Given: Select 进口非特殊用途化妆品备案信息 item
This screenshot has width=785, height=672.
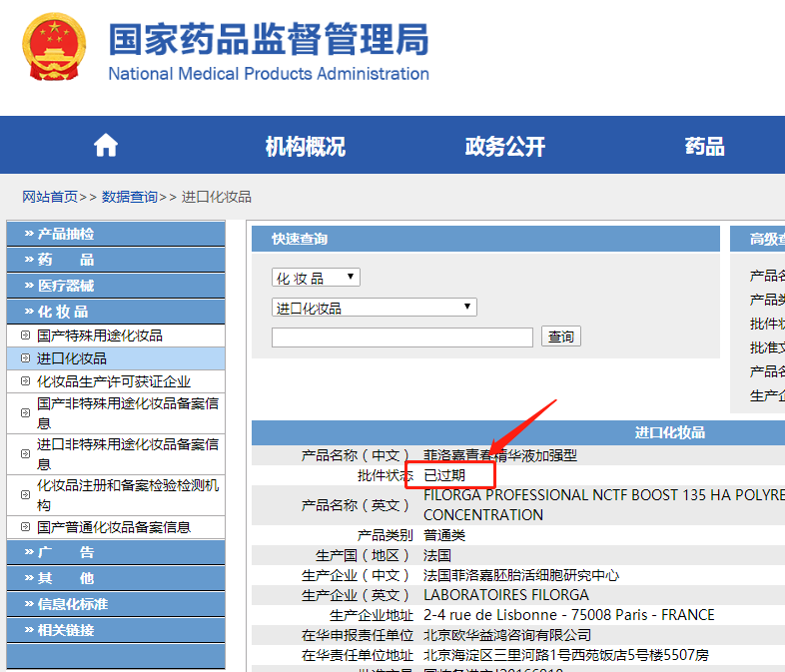Looking at the screenshot, I should point(128,454).
